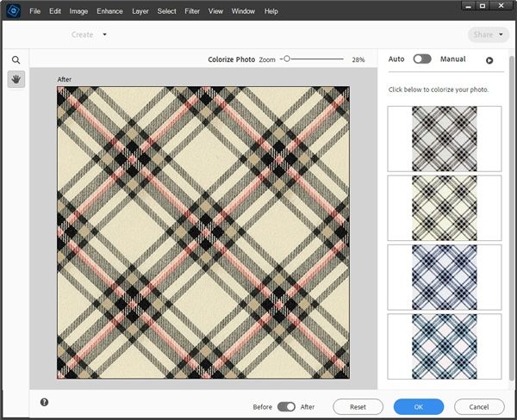Adjust the Zoom slider handle
The height and width of the screenshot is (420, 517).
pos(287,59)
